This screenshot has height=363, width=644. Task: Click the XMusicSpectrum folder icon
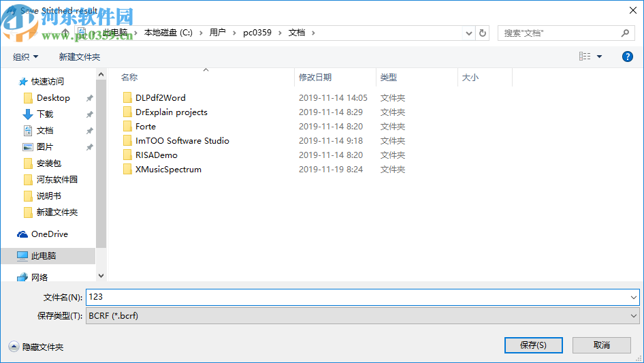coord(128,170)
